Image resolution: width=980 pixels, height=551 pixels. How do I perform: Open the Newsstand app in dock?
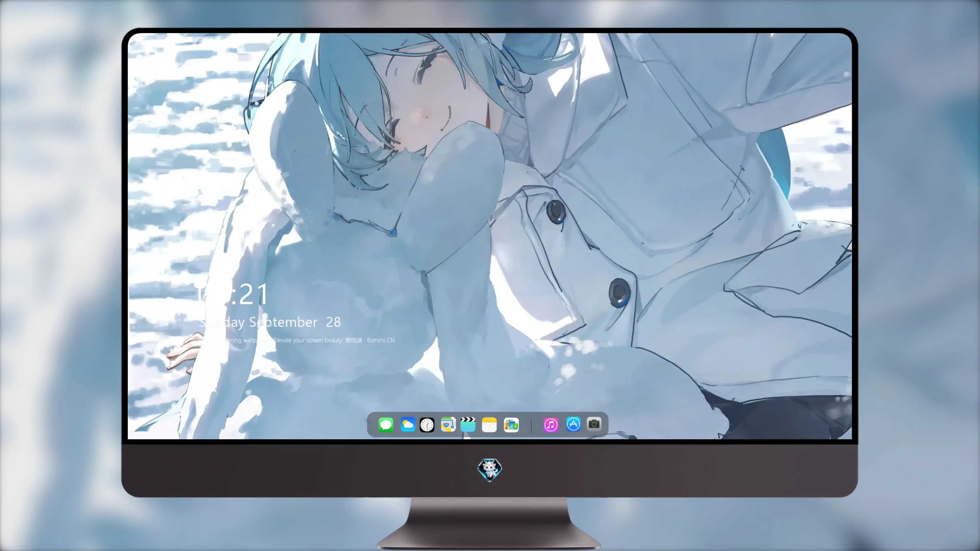[511, 425]
